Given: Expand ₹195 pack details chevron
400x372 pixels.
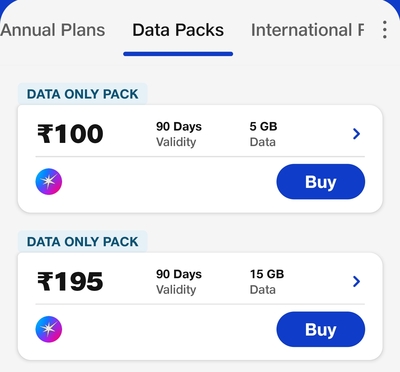Looking at the screenshot, I should point(356,282).
